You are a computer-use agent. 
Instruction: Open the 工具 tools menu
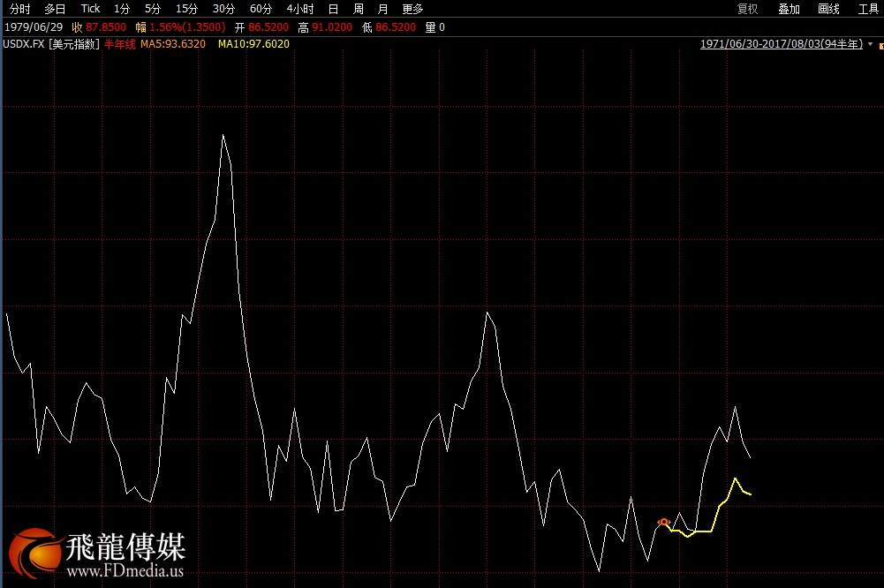[x=868, y=9]
